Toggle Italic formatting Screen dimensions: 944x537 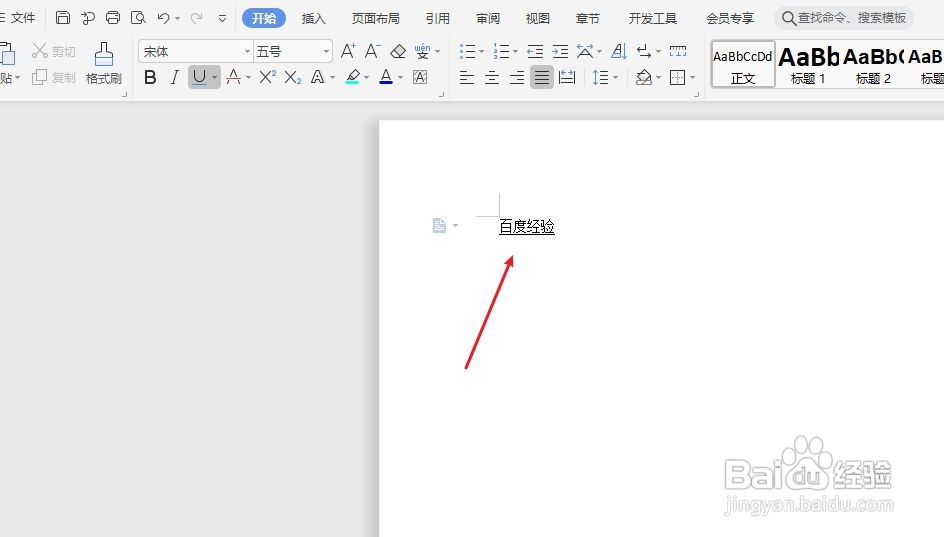[x=175, y=77]
